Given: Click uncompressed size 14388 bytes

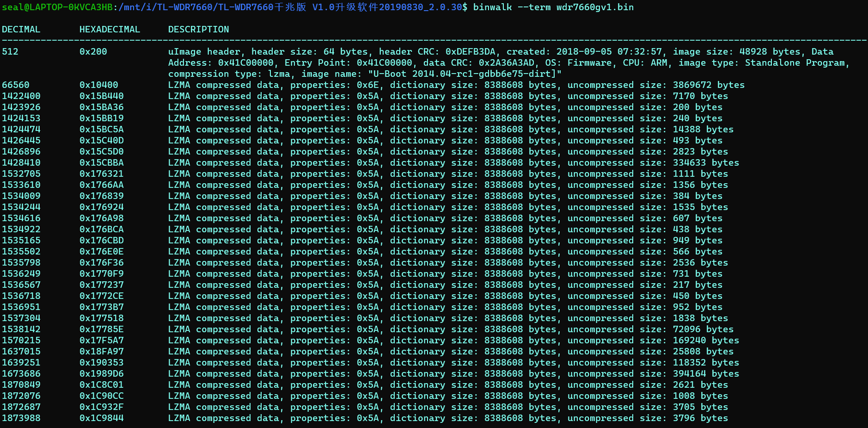Looking at the screenshot, I should pyautogui.click(x=703, y=129).
